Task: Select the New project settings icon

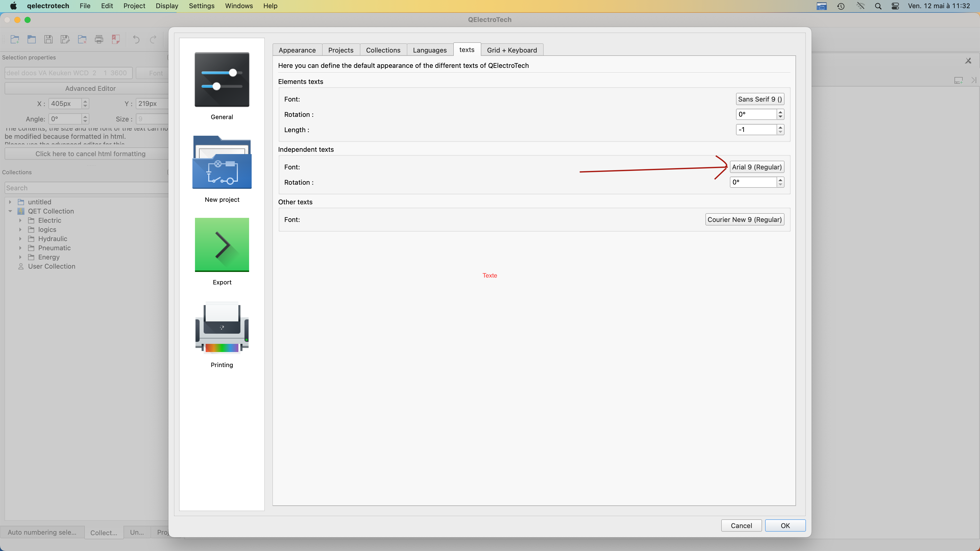Action: (222, 163)
